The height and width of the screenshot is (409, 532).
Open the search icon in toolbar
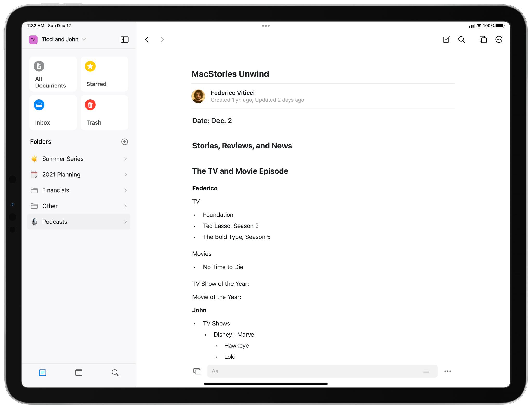point(462,39)
